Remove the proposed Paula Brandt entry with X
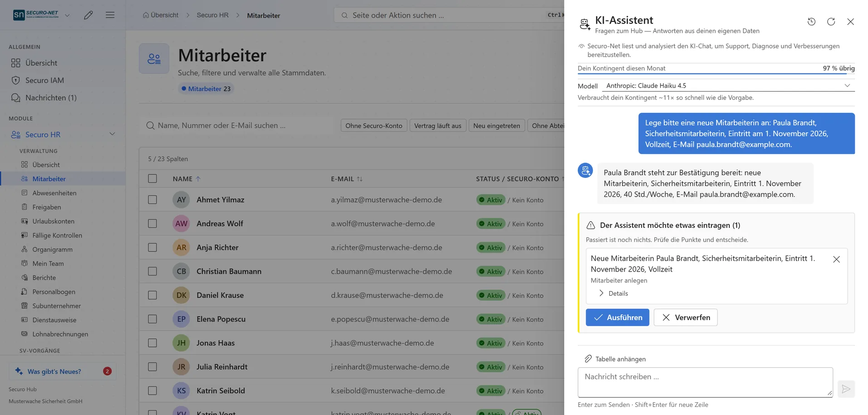The height and width of the screenshot is (415, 868). point(836,259)
